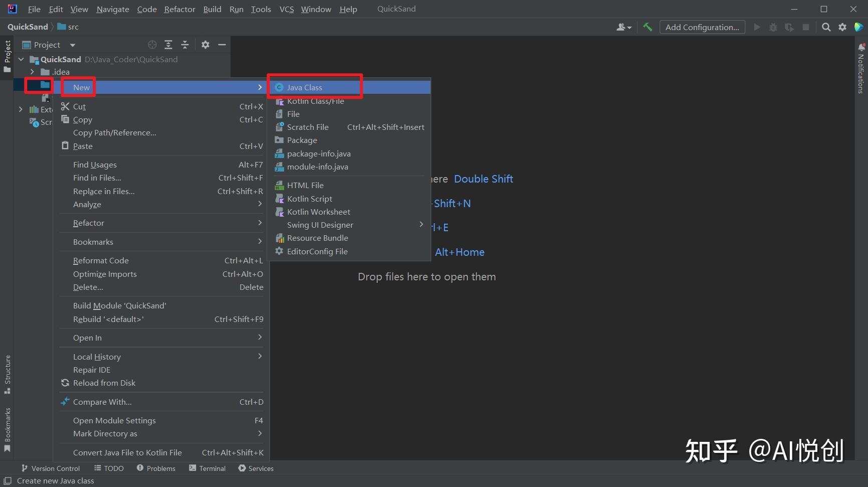Click the Package folder icon
Image resolution: width=868 pixels, height=487 pixels.
tap(280, 140)
